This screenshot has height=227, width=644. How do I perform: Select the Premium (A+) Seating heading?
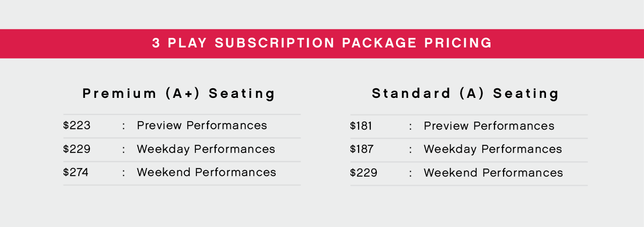point(179,94)
